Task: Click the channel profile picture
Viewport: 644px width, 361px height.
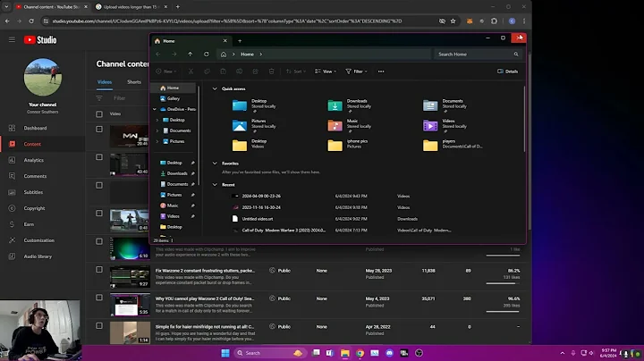Action: (x=43, y=77)
